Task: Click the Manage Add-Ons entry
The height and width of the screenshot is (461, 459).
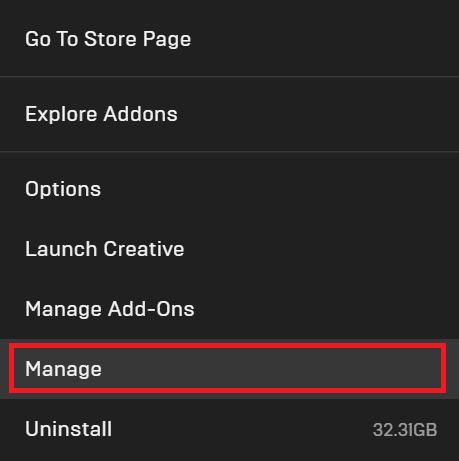Action: 229,309
